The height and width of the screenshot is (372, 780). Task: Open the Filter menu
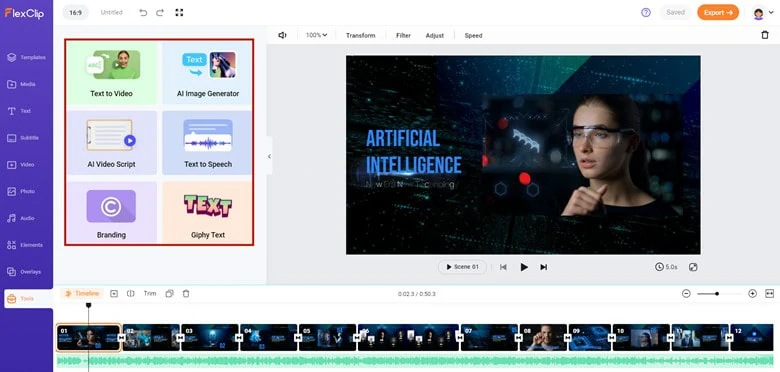(x=403, y=35)
